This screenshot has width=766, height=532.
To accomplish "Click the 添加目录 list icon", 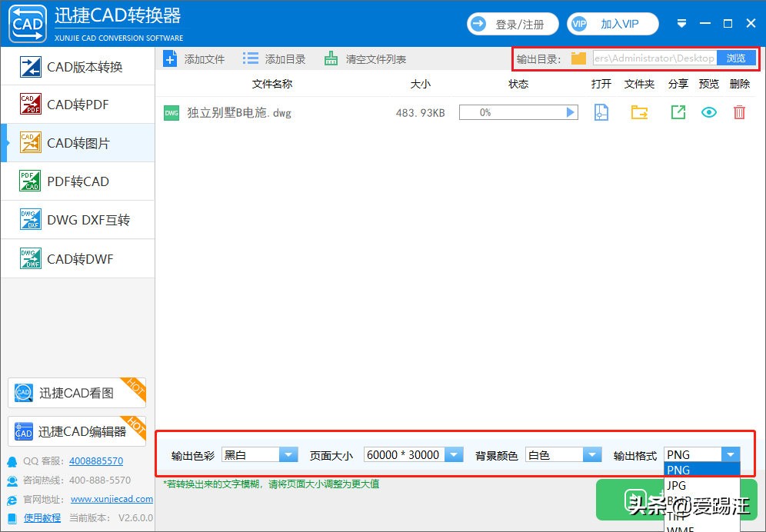I will coord(248,58).
